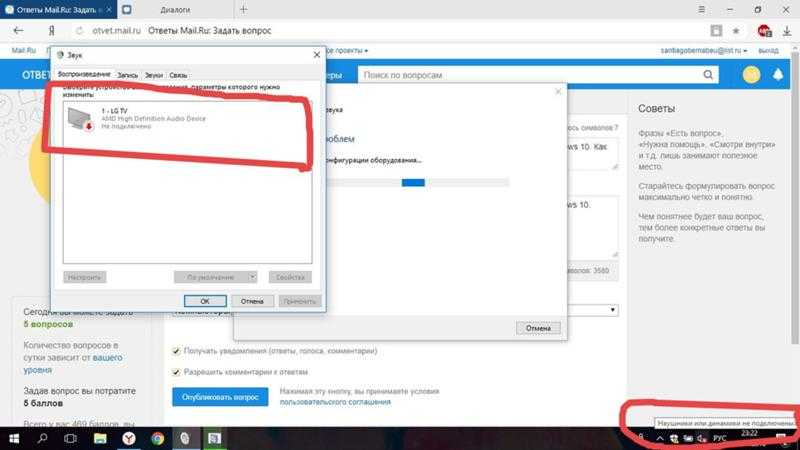Viewport: 800px width, 450px height.
Task: Click the network tray icon
Action: (688, 438)
